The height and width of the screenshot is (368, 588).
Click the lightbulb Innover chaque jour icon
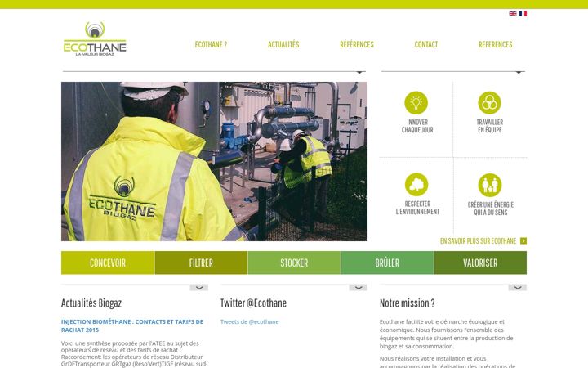[x=416, y=102]
